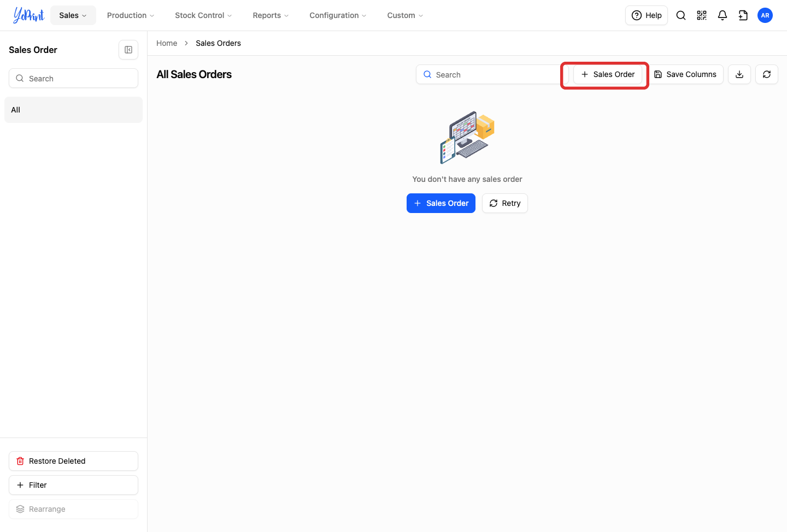
Task: Click the blue Sales Order button
Action: [441, 203]
